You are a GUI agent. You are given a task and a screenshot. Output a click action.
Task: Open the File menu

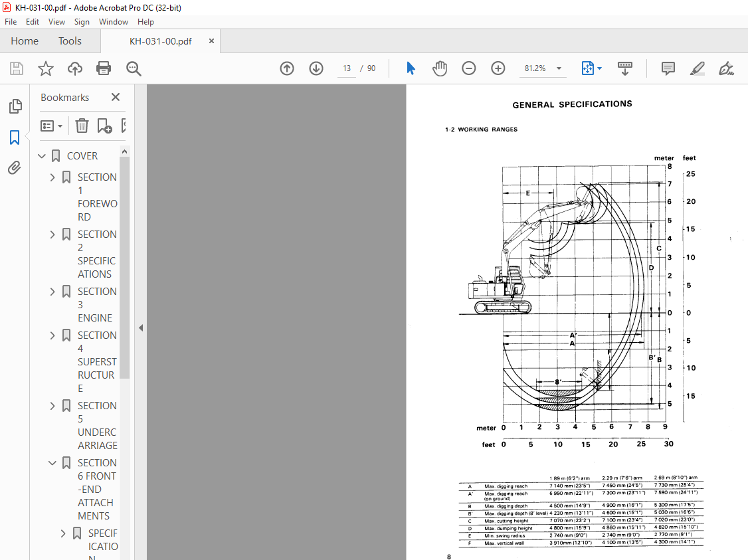(11, 22)
